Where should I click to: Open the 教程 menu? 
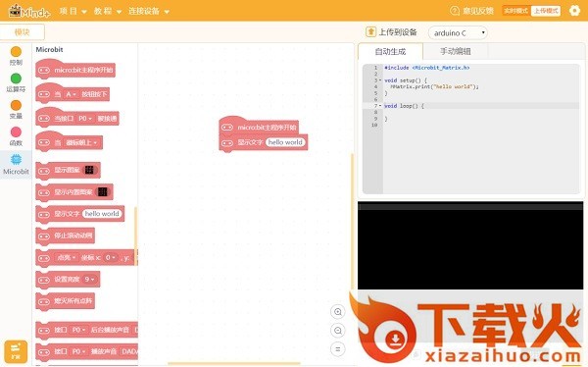click(x=108, y=11)
